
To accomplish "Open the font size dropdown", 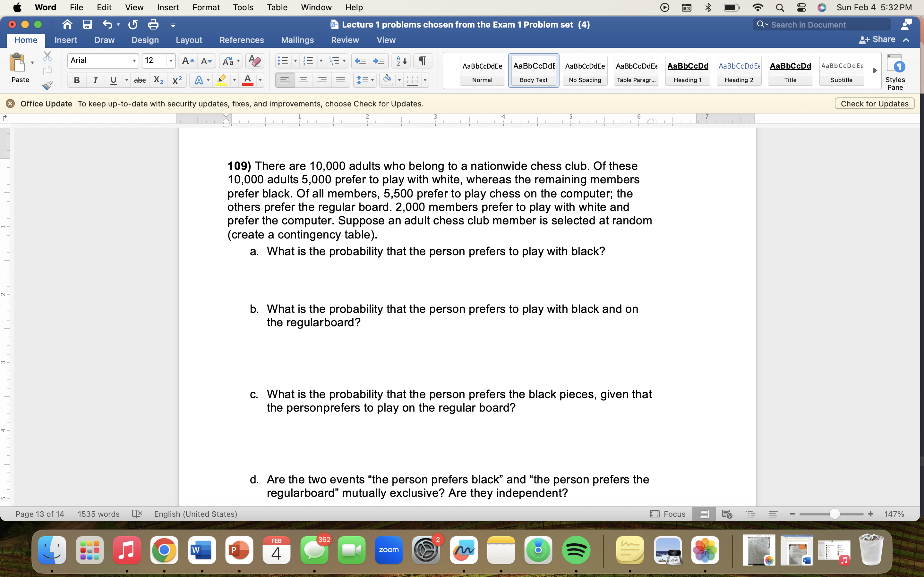I will tap(171, 61).
